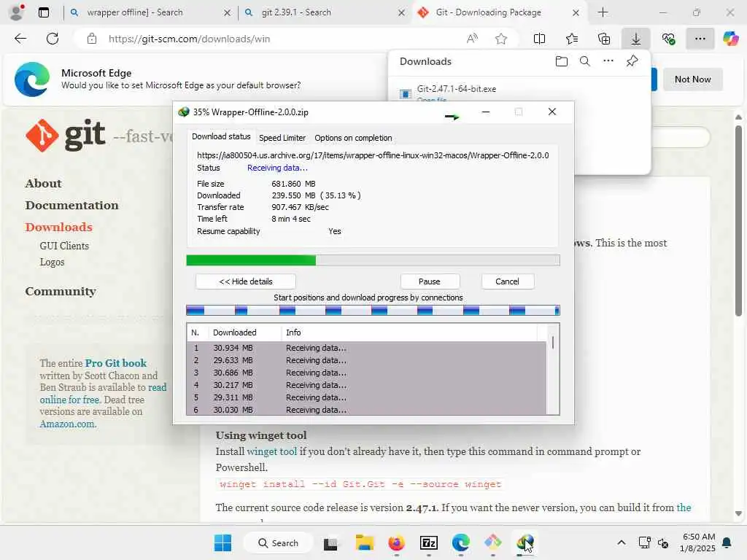
Task: Open Task View from the taskbar
Action: tap(330, 542)
